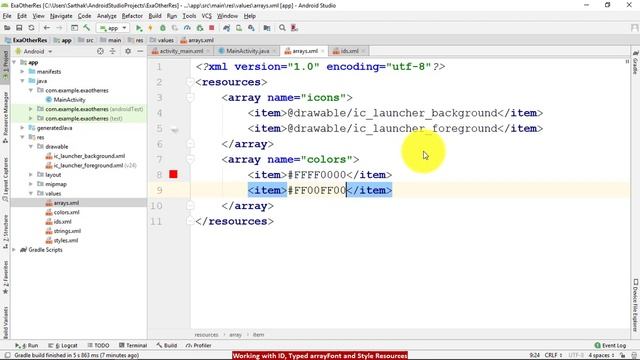
Task: Click the Sync/refresh toolbar icon
Action: click(x=31, y=28)
